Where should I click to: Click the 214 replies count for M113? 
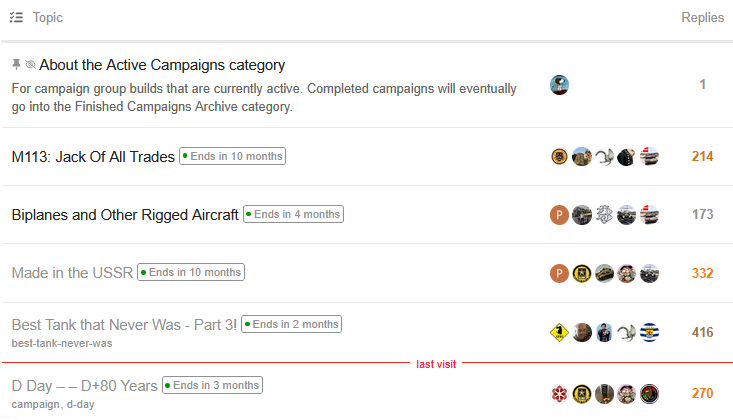click(x=702, y=157)
